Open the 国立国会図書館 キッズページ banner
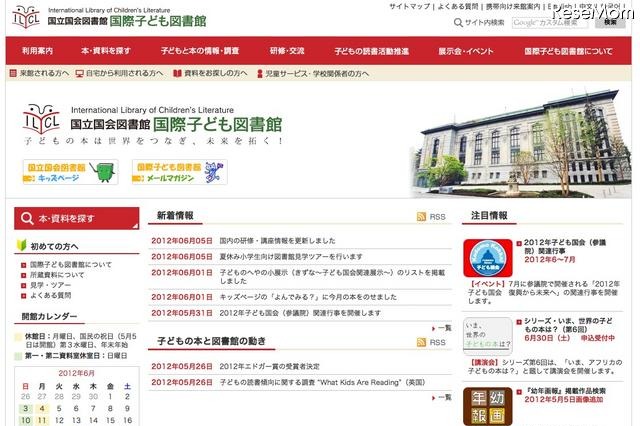This screenshot has width=640, height=426. [71, 172]
